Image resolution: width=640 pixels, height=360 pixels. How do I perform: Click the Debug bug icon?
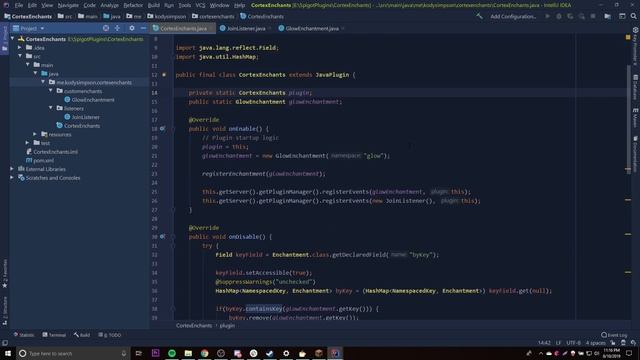(559, 16)
